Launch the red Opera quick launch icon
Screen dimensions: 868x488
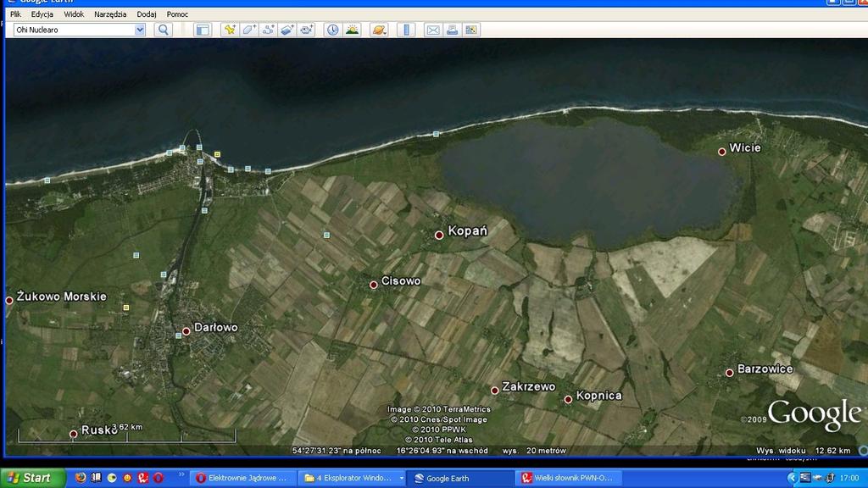tap(159, 478)
